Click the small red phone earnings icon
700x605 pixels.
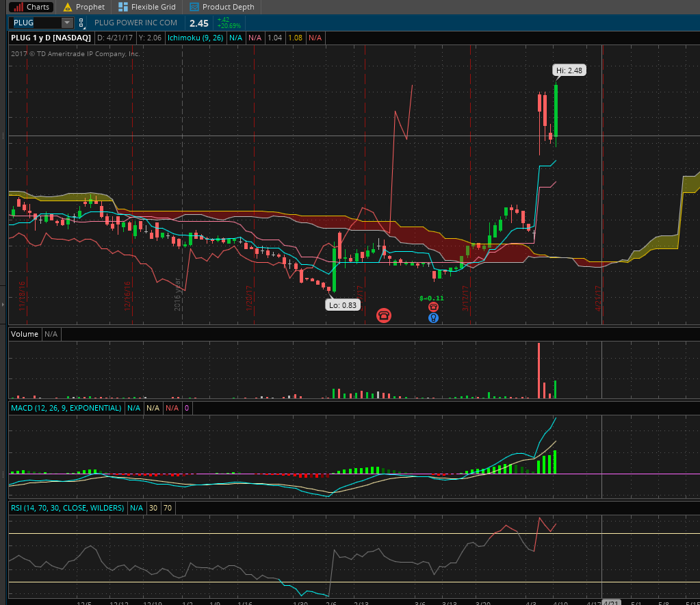point(433,307)
